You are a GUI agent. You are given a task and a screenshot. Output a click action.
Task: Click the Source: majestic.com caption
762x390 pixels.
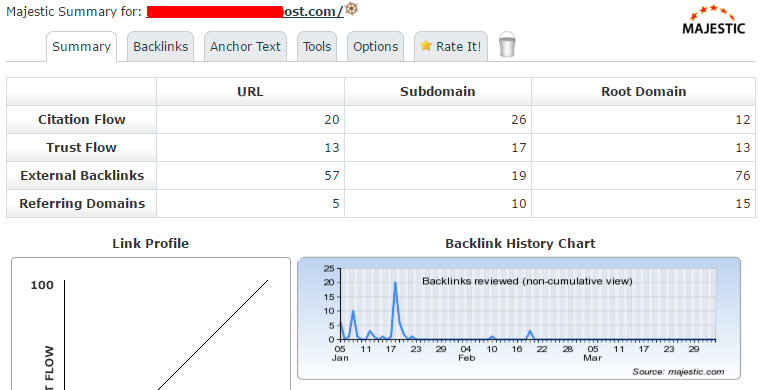tap(678, 372)
